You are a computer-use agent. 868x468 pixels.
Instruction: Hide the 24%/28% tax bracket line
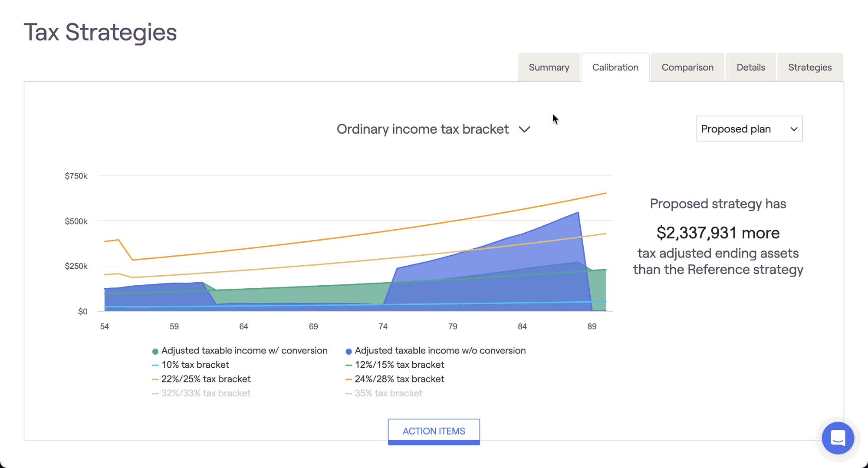point(399,379)
